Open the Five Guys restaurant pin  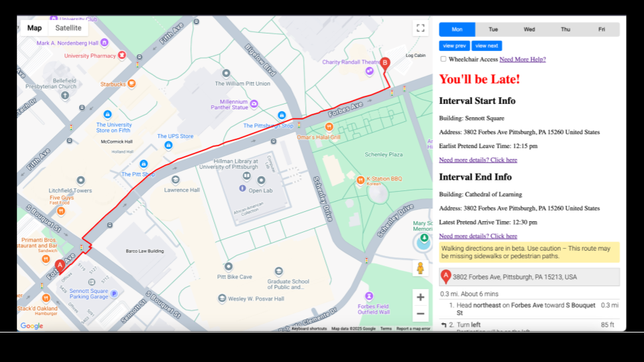61,211
